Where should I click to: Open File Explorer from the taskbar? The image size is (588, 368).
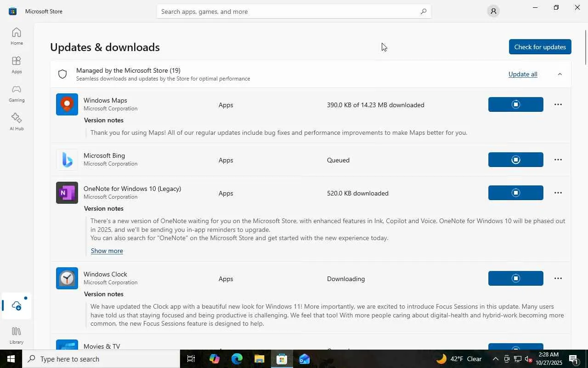pyautogui.click(x=259, y=359)
